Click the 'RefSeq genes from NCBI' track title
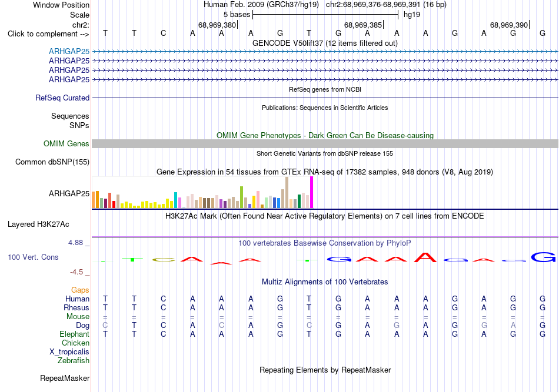 tap(325, 89)
